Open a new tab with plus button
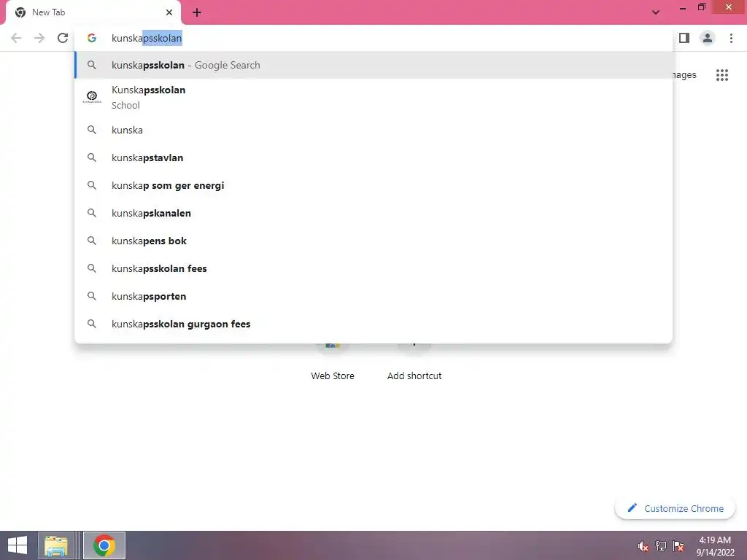Screen dimensions: 747x560 click(197, 13)
